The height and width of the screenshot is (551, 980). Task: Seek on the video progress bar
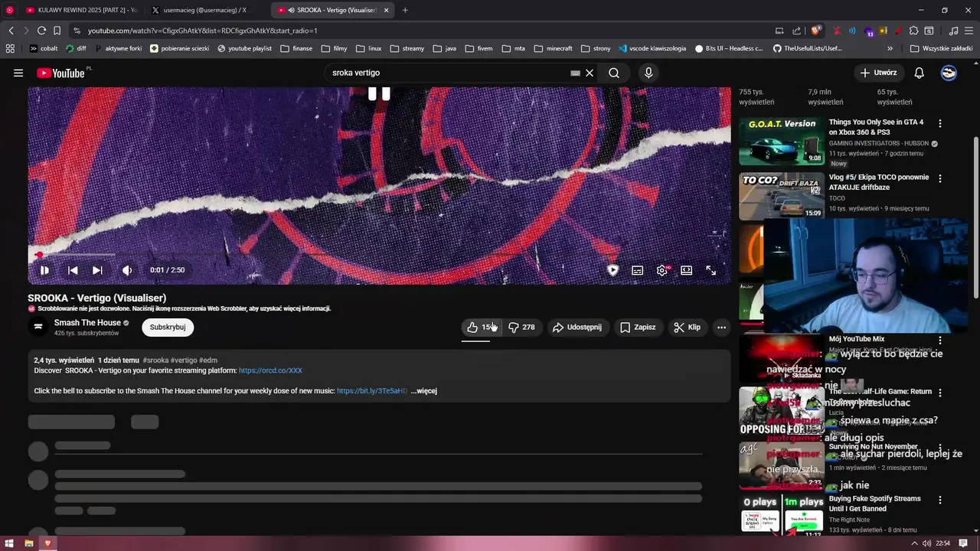(379, 255)
